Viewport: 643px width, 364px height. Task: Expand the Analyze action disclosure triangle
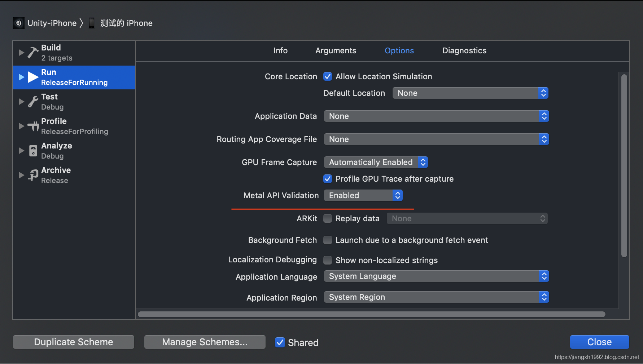click(x=22, y=151)
